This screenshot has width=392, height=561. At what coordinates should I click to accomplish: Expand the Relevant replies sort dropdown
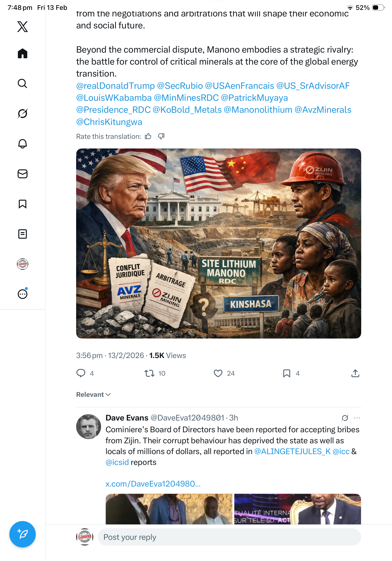[94, 395]
